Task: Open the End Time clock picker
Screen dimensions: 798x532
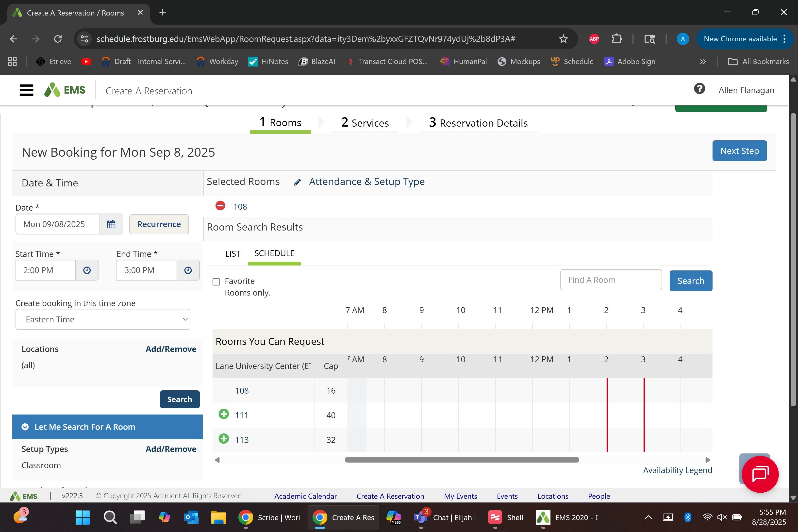Action: pos(188,270)
